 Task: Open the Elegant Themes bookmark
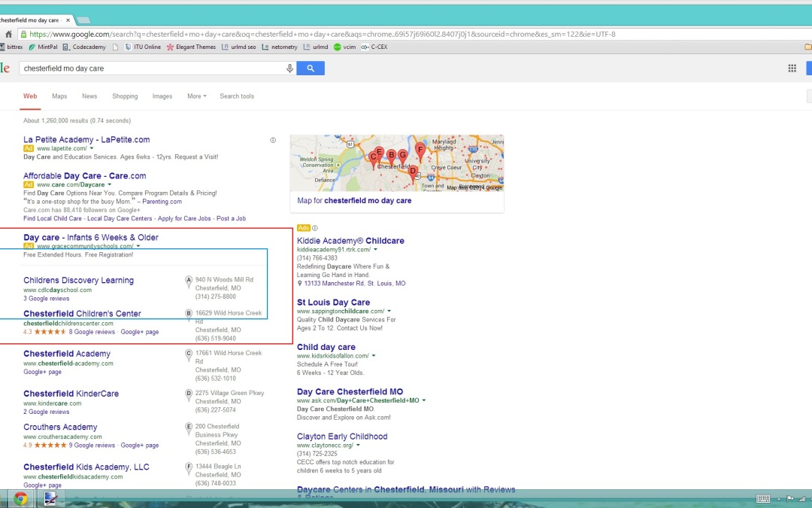pos(191,47)
